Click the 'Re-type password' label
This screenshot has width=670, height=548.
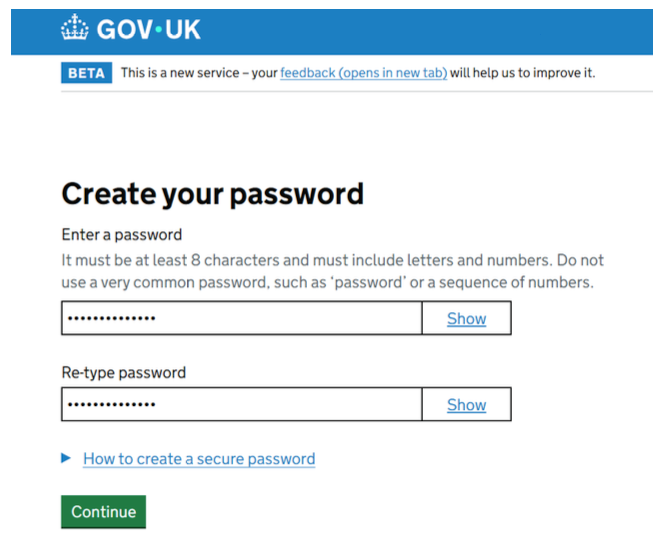tap(124, 373)
